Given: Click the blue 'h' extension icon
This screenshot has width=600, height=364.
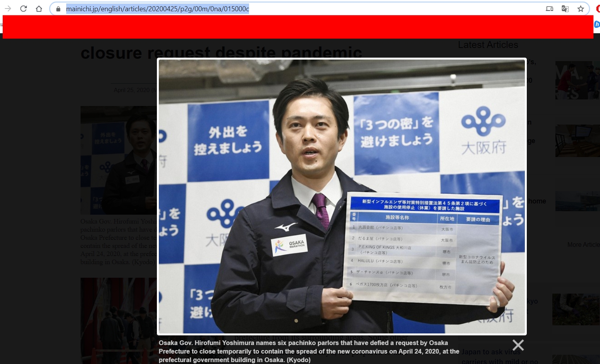Looking at the screenshot, I should point(597,24).
